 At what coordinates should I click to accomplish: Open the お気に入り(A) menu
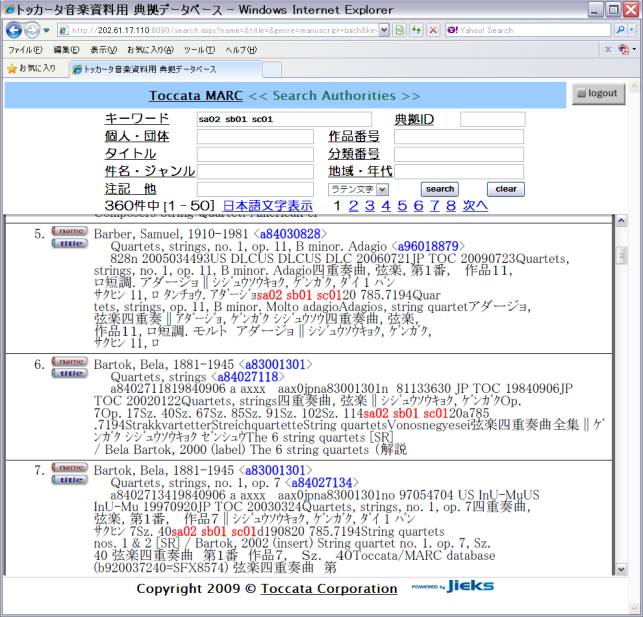tap(150, 50)
